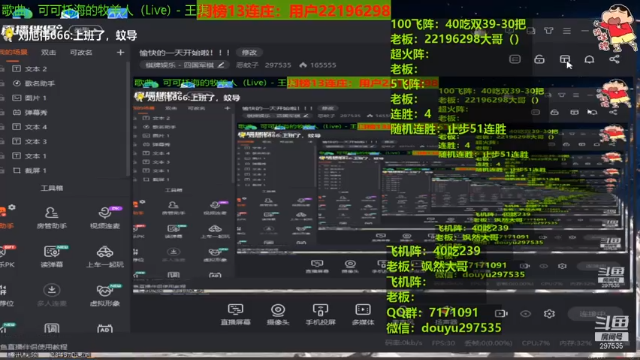The height and width of the screenshot is (360, 640).
Task: Switch to the 双击 scene tab
Action: coord(49,52)
